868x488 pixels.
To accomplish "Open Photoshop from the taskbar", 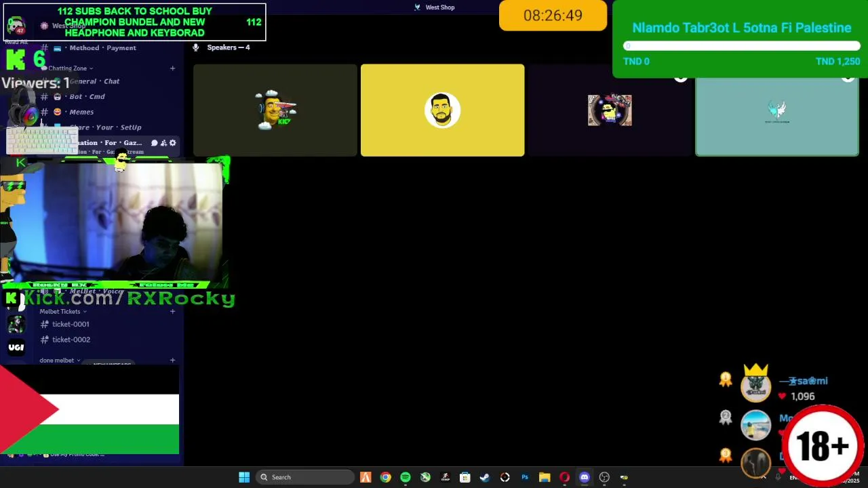I will 525,477.
